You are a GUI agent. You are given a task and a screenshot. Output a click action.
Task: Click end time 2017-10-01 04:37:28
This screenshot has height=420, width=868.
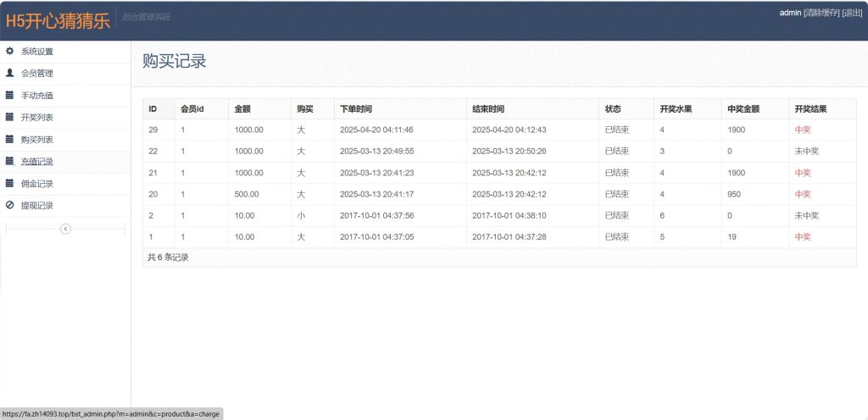[509, 236]
